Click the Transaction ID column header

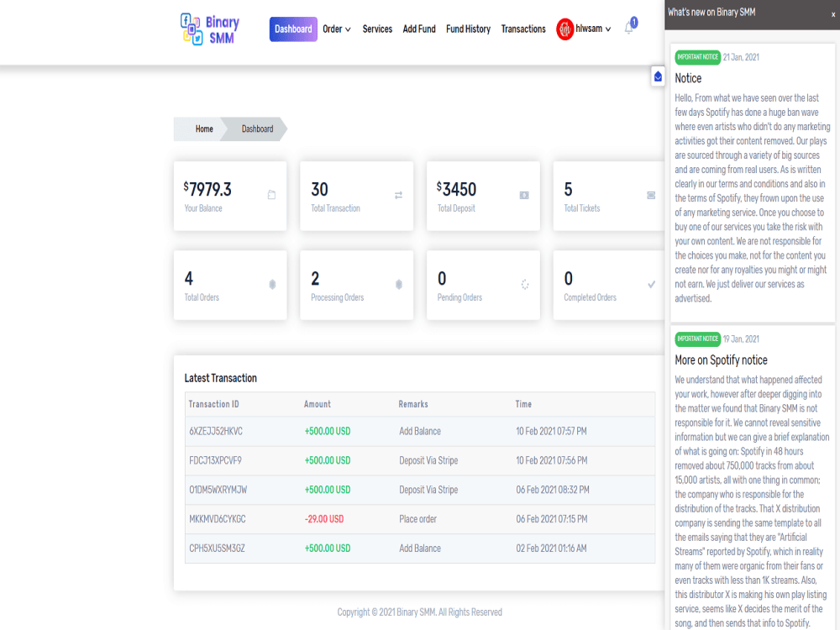tap(213, 404)
